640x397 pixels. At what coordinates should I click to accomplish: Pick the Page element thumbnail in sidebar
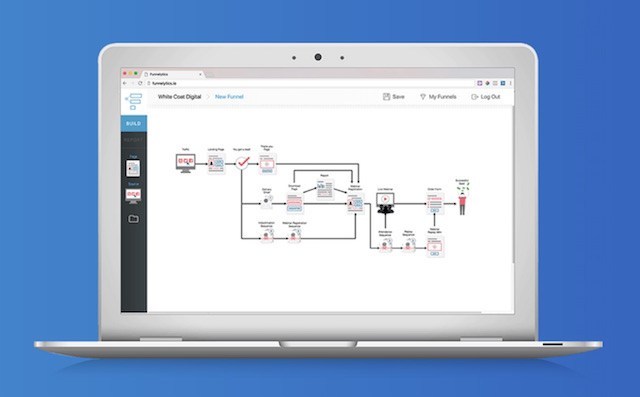[133, 168]
